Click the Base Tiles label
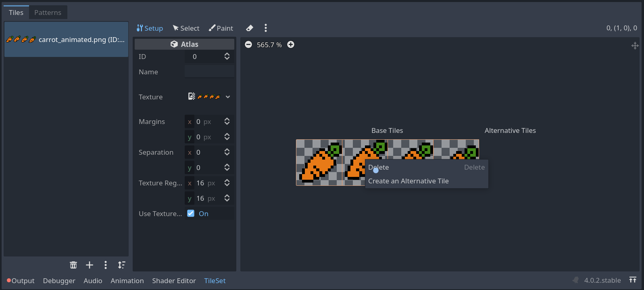The width and height of the screenshot is (644, 290). coord(387,130)
